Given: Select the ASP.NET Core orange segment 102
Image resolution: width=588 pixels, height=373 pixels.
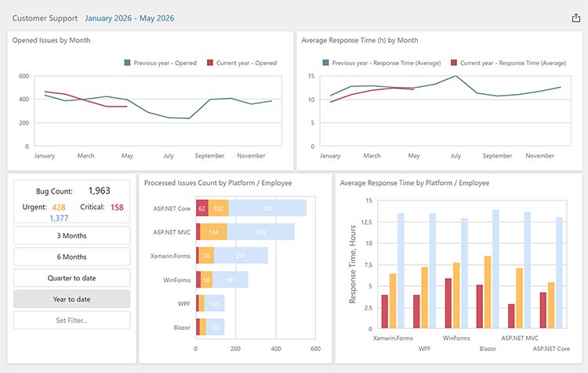Looking at the screenshot, I should [218, 208].
